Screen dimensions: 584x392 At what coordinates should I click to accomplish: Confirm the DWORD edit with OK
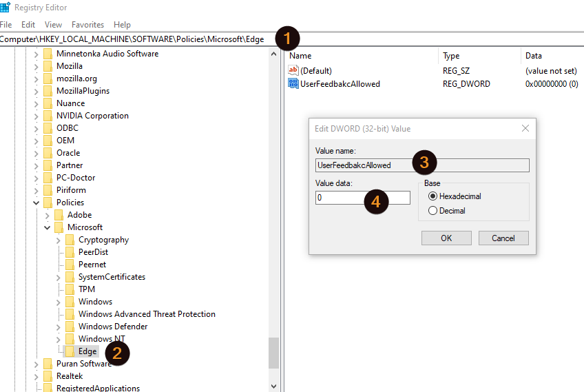pyautogui.click(x=446, y=238)
